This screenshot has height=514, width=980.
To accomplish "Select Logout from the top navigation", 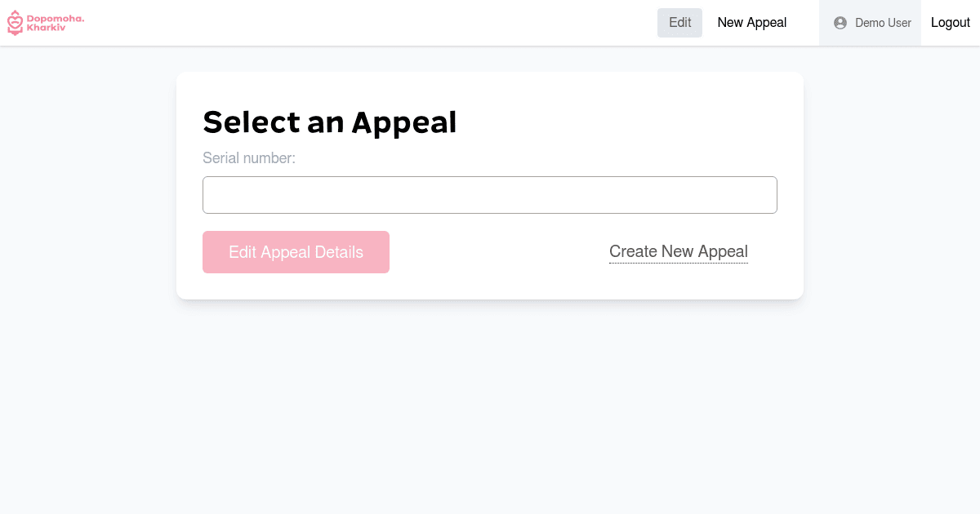I will click(x=950, y=22).
